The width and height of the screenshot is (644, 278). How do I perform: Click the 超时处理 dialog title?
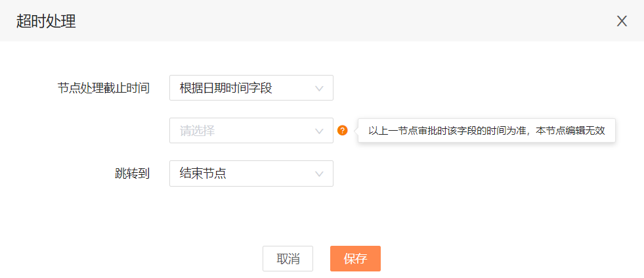point(46,21)
